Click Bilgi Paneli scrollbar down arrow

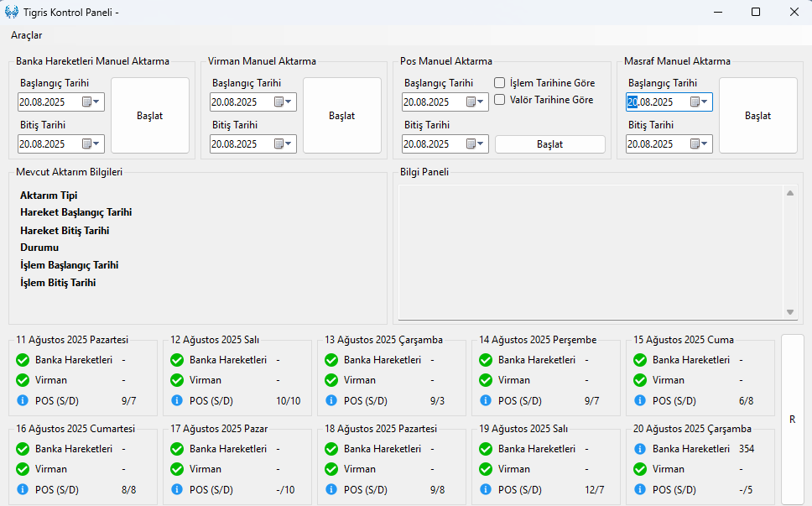790,312
